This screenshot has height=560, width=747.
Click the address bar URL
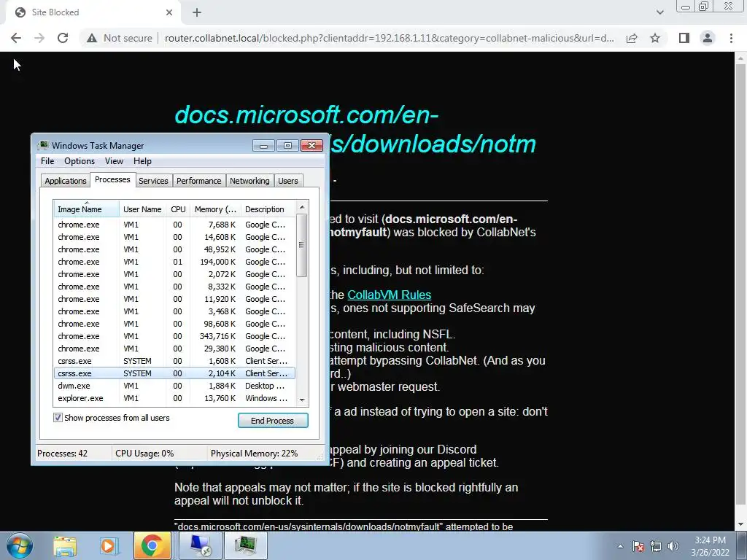(390, 38)
